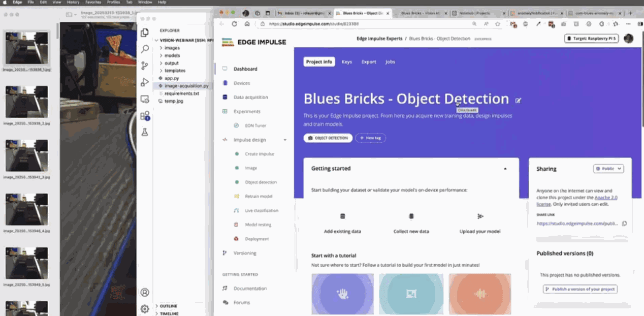Select the image_20250...153938_1.jpg thumbnail

pyautogui.click(x=27, y=47)
